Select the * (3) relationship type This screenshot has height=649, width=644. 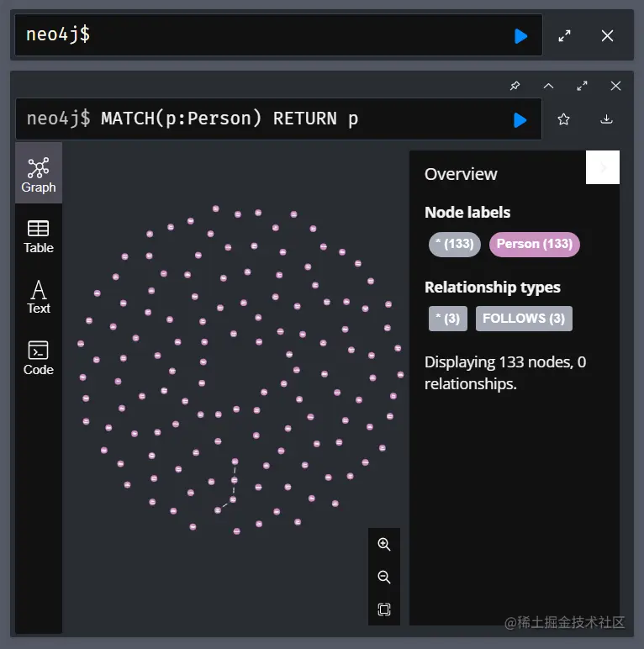[448, 319]
